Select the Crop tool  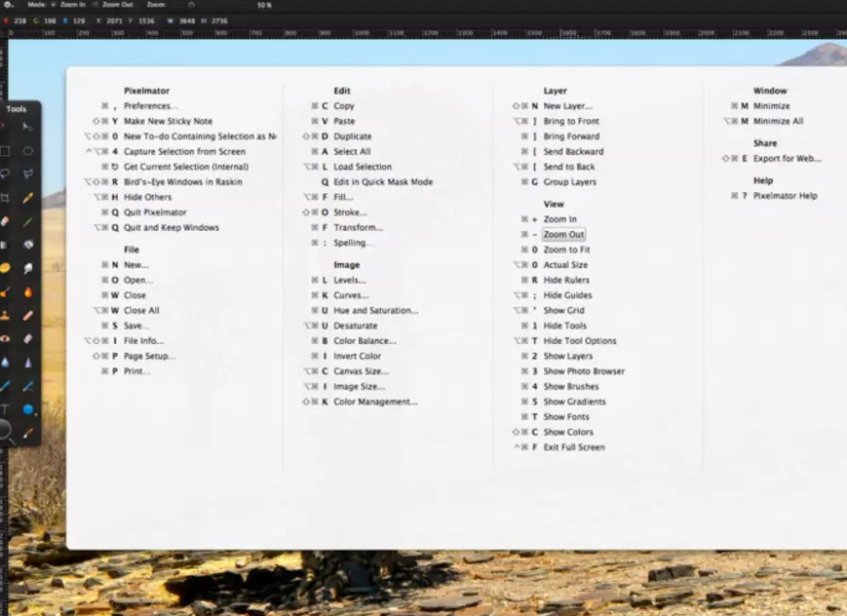5,198
